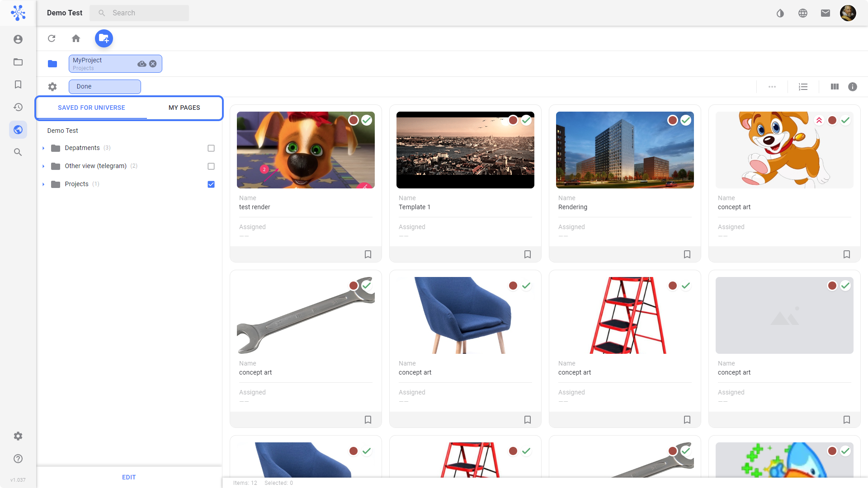Open the wrench concept art thumbnail
This screenshot has height=488, width=868.
point(306,315)
